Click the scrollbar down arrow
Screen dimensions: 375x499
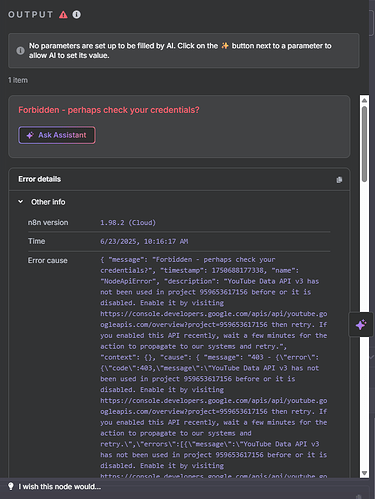pyautogui.click(x=364, y=473)
